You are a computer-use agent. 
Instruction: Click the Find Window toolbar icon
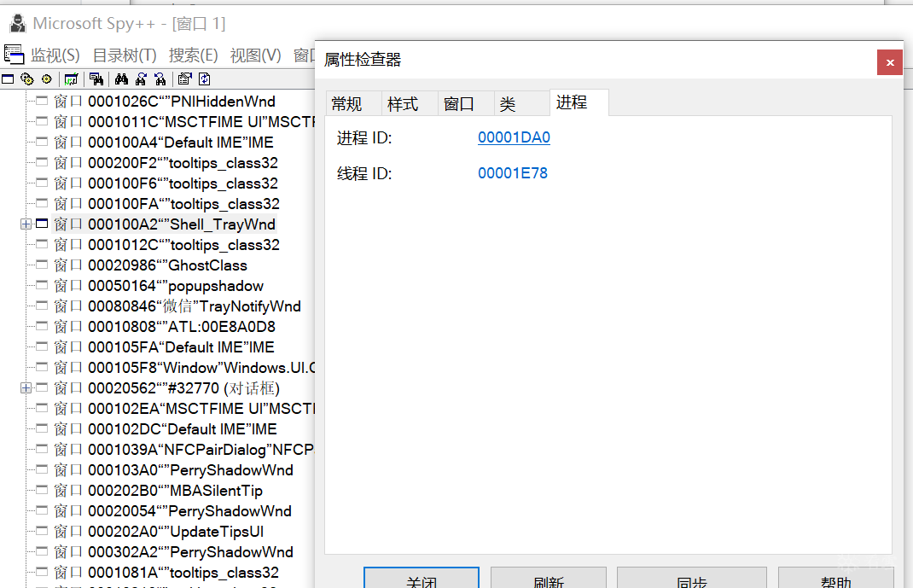(x=96, y=79)
